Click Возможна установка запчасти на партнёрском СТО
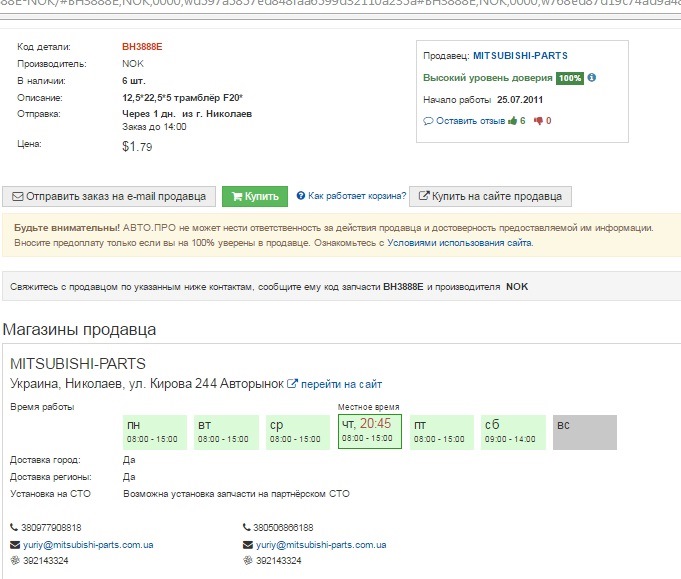 coord(236,494)
